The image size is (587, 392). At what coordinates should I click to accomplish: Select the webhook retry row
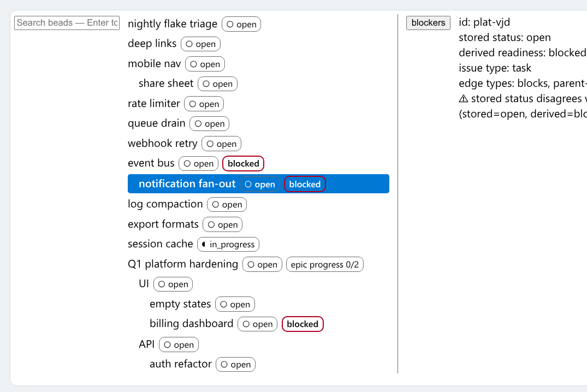pyautogui.click(x=258, y=144)
